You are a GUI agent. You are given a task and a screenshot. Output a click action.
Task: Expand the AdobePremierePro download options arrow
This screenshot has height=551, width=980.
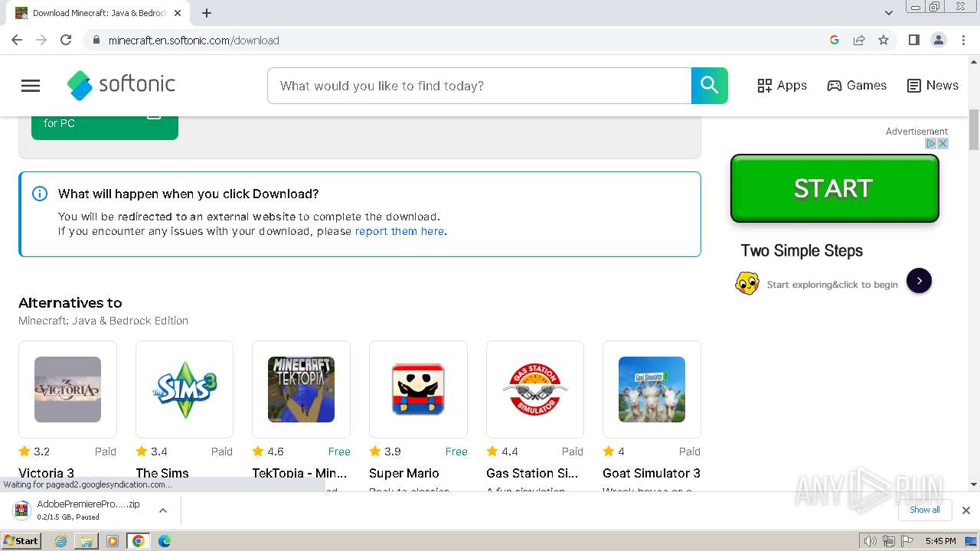[x=163, y=510]
